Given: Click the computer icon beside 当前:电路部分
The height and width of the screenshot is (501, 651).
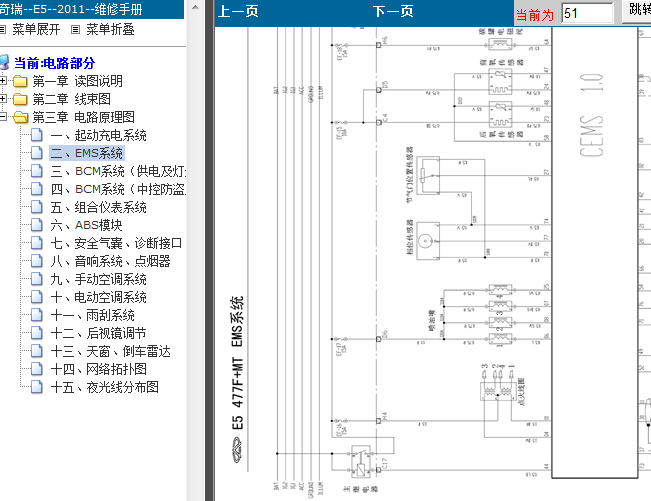Looking at the screenshot, I should pos(4,63).
